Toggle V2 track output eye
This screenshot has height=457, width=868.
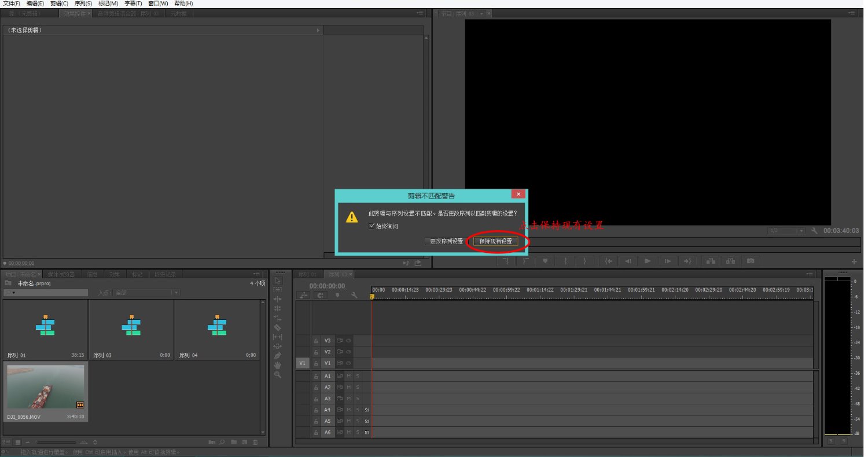(349, 352)
